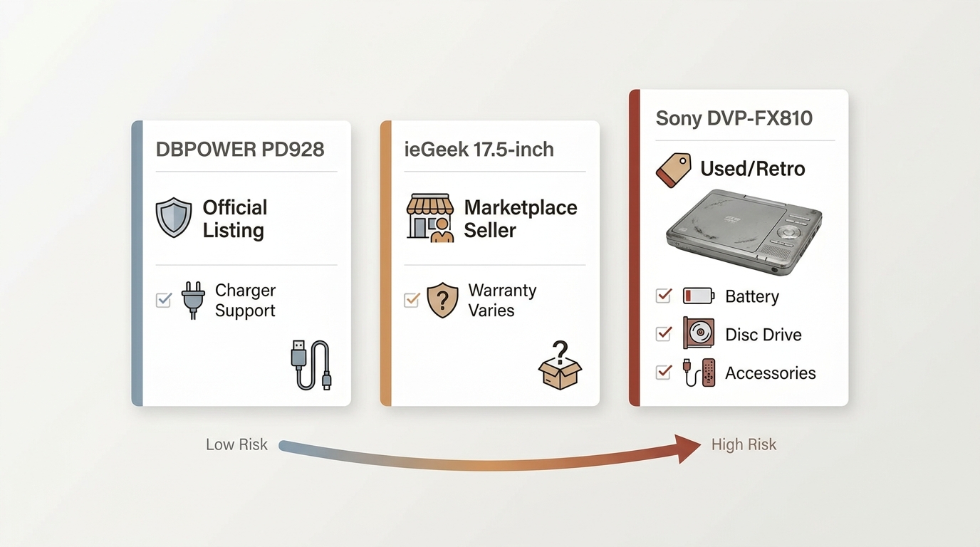Click the price tag icon beside Used/Retro
This screenshot has width=980, height=547.
[673, 171]
